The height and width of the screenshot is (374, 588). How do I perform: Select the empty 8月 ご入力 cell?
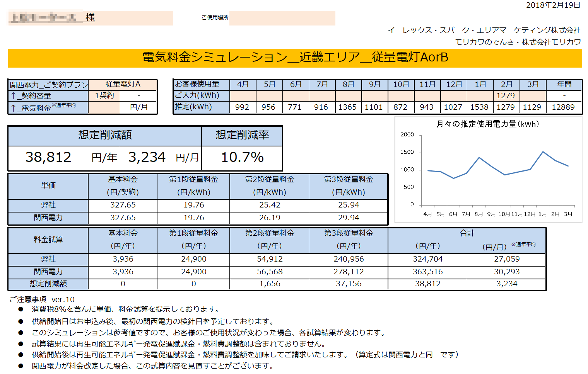(348, 95)
